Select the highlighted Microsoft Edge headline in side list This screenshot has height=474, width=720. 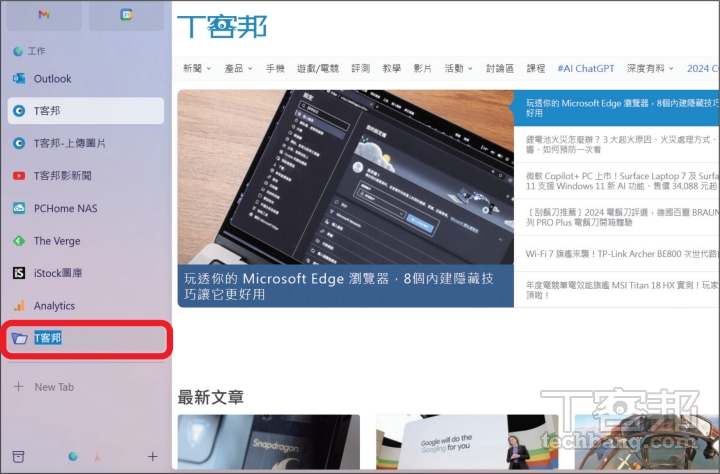[616, 108]
